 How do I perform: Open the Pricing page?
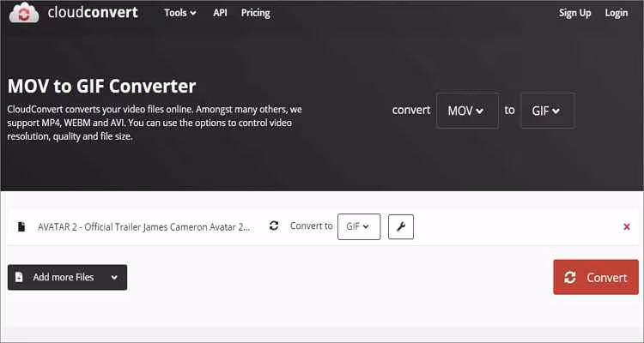click(256, 13)
